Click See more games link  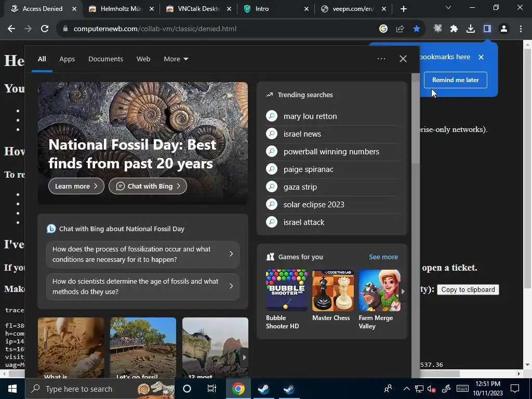[383, 257]
